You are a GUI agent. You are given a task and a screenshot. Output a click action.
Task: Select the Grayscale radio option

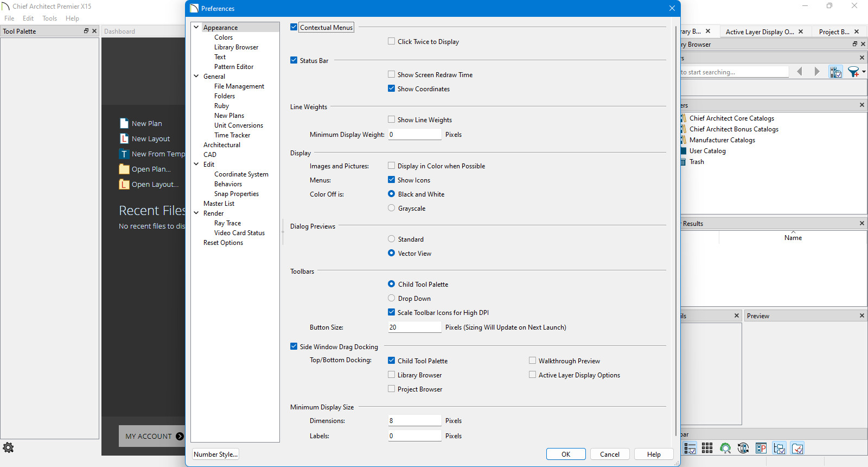[391, 208]
